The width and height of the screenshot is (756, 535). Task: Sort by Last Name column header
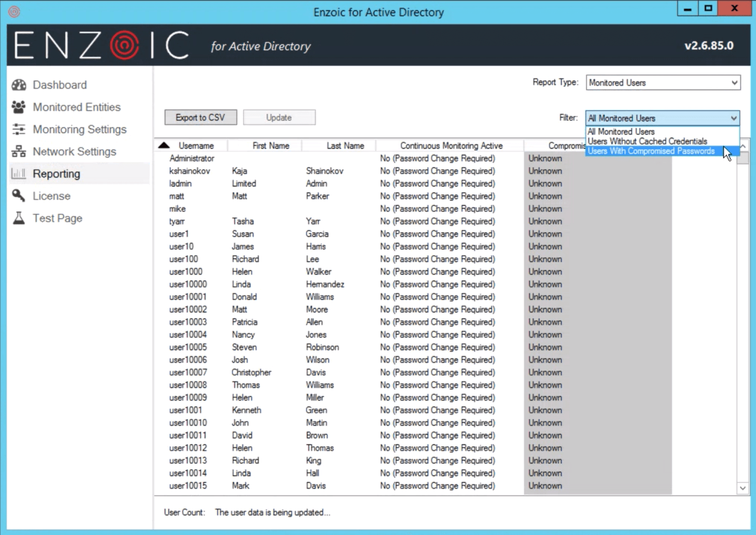tap(345, 146)
